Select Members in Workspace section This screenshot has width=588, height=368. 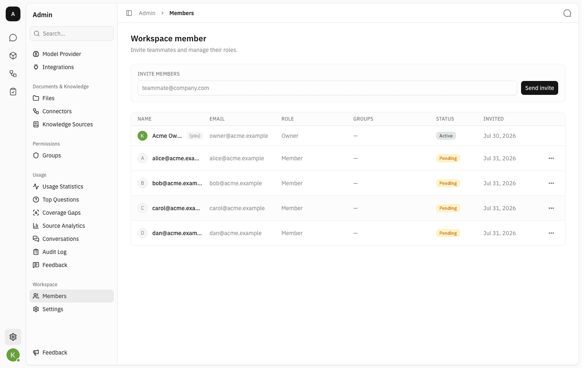pyautogui.click(x=71, y=296)
